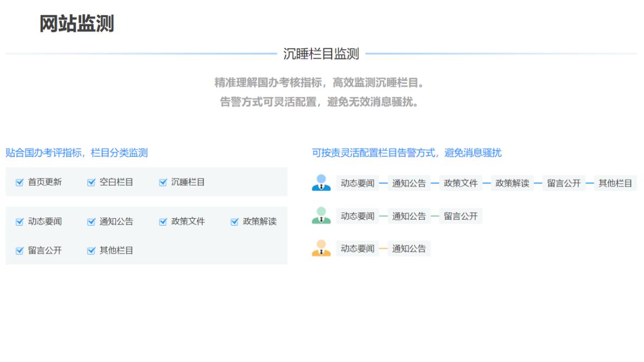Click the blue user avatar icon

tap(321, 183)
